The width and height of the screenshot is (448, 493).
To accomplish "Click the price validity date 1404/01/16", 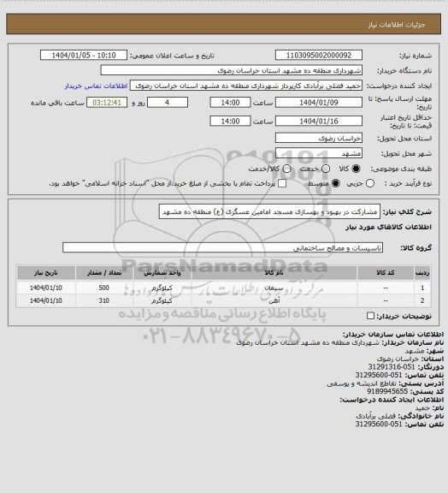I will 319,121.
